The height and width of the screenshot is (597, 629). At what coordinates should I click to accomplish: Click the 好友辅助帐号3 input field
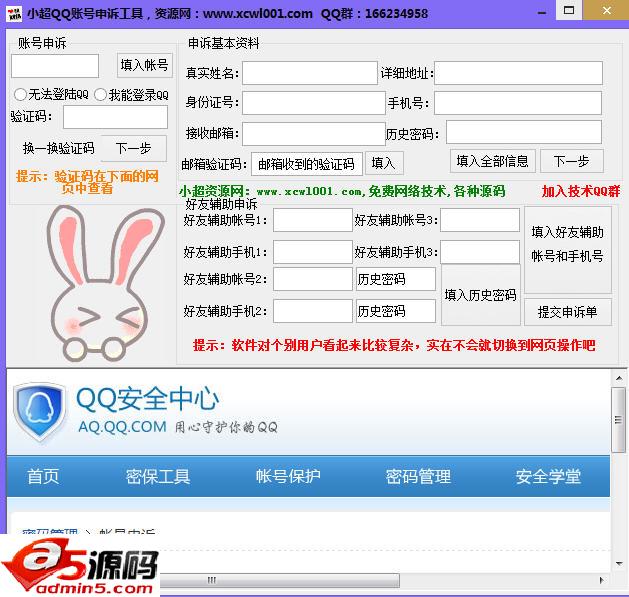coord(480,220)
